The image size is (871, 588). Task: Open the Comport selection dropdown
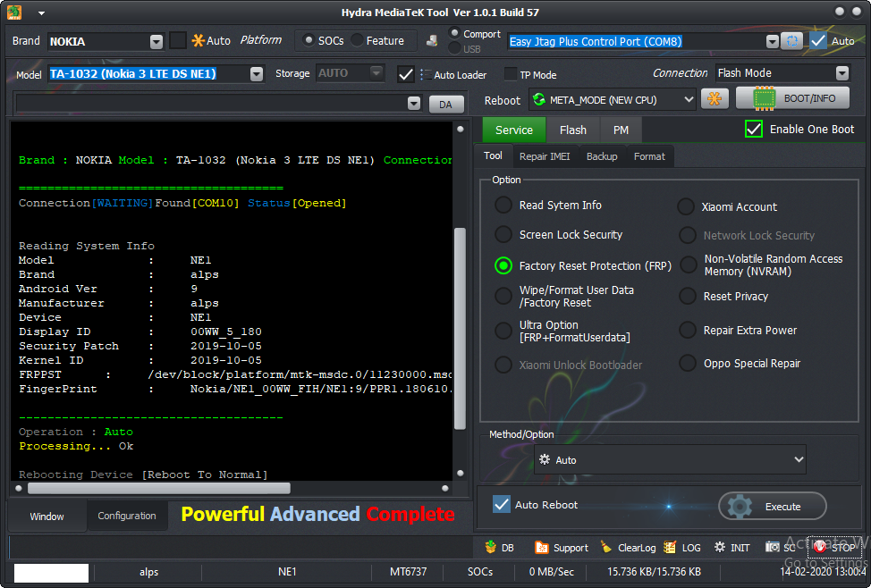tap(772, 41)
